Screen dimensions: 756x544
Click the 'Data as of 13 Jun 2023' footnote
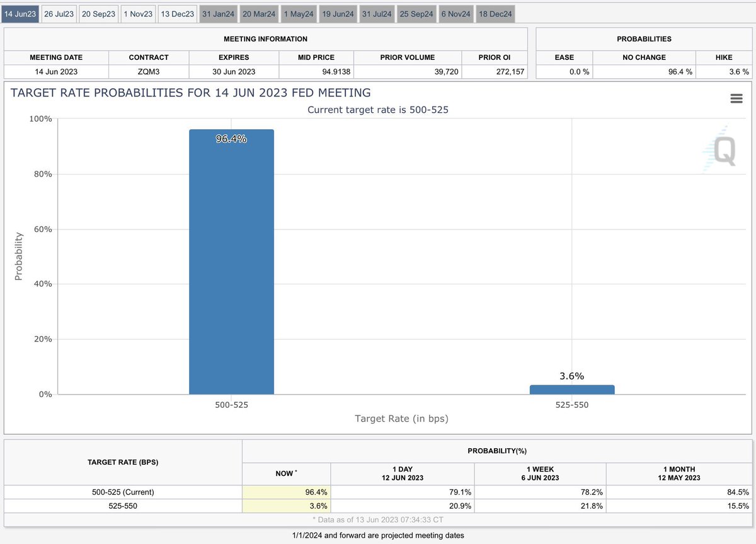pyautogui.click(x=377, y=519)
